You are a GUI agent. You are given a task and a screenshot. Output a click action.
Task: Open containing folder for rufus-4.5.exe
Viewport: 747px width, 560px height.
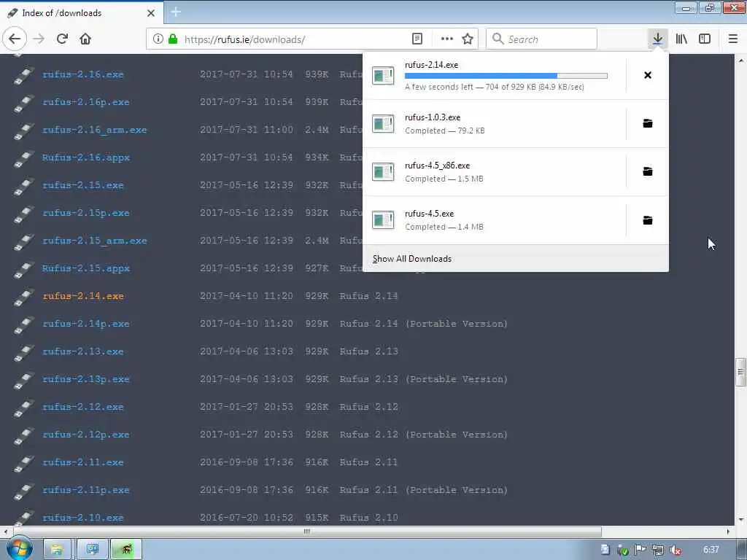click(x=648, y=220)
